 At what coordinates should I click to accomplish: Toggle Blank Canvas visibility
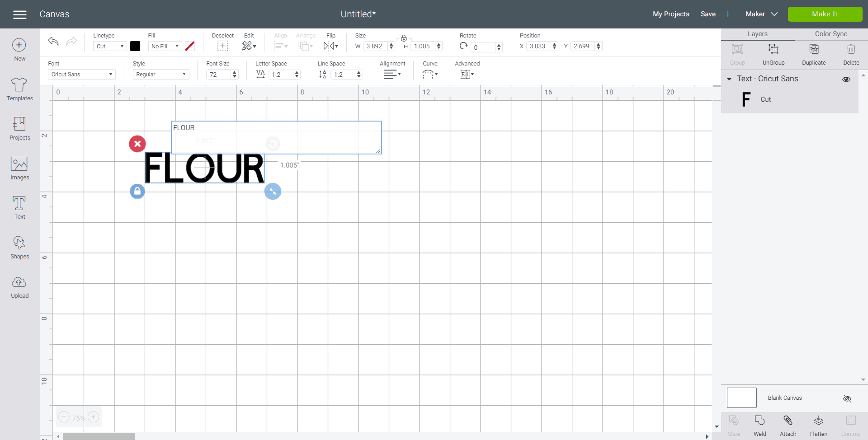tap(847, 398)
